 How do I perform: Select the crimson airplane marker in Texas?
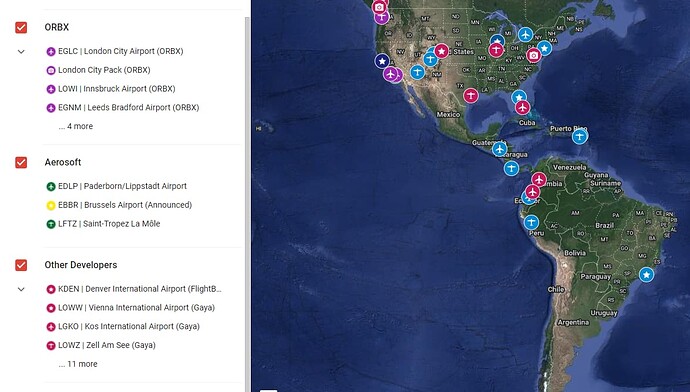point(470,95)
